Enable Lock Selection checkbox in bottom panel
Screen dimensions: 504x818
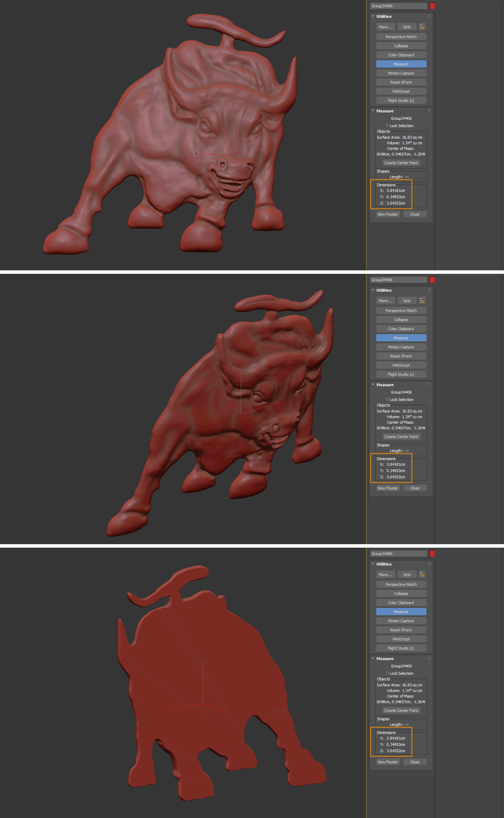[387, 673]
